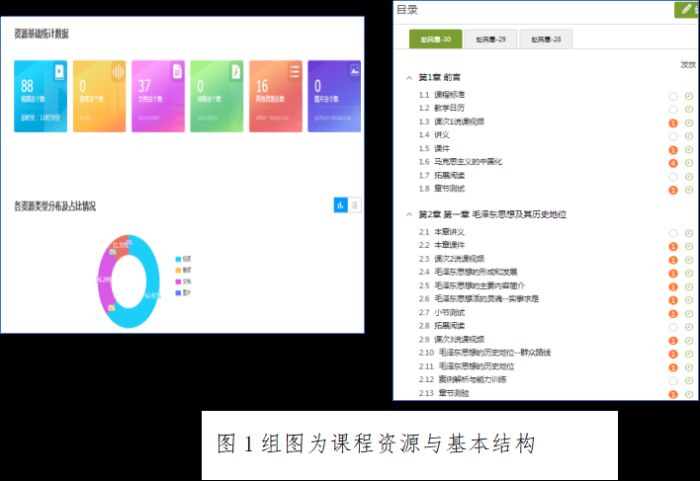Select the third class tab ending in -28
The width and height of the screenshot is (700, 481).
pos(545,40)
